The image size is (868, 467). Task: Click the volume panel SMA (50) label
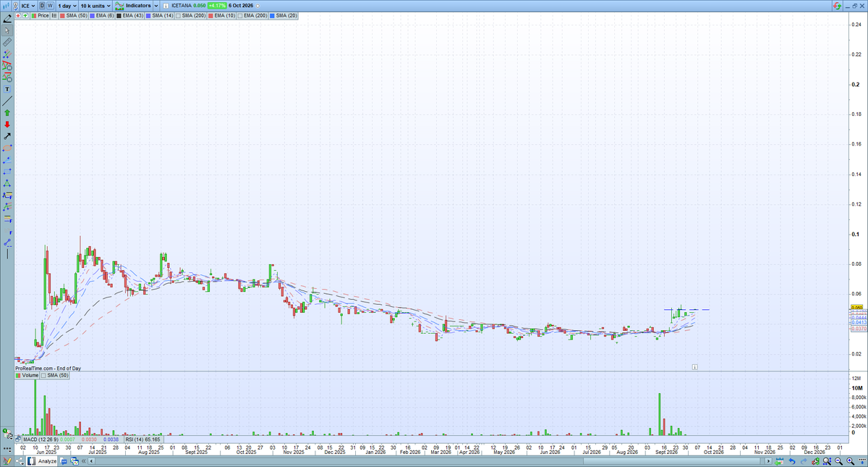tap(54, 376)
